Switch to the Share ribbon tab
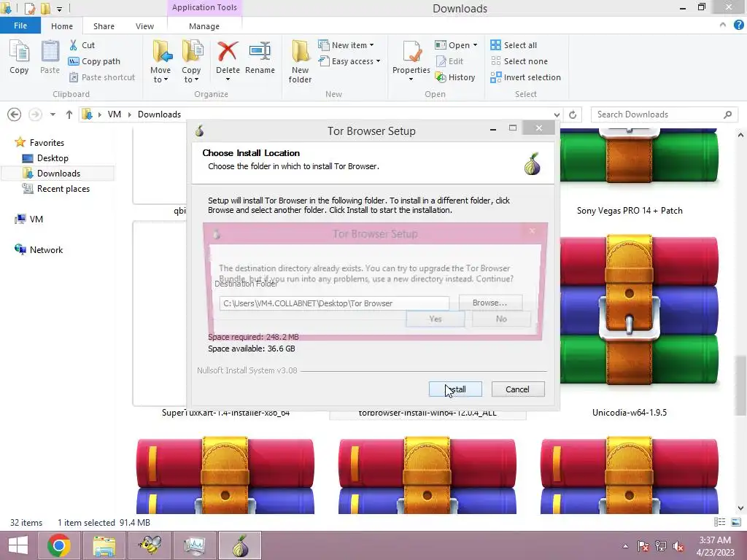Screen dimensions: 747x560 104,26
